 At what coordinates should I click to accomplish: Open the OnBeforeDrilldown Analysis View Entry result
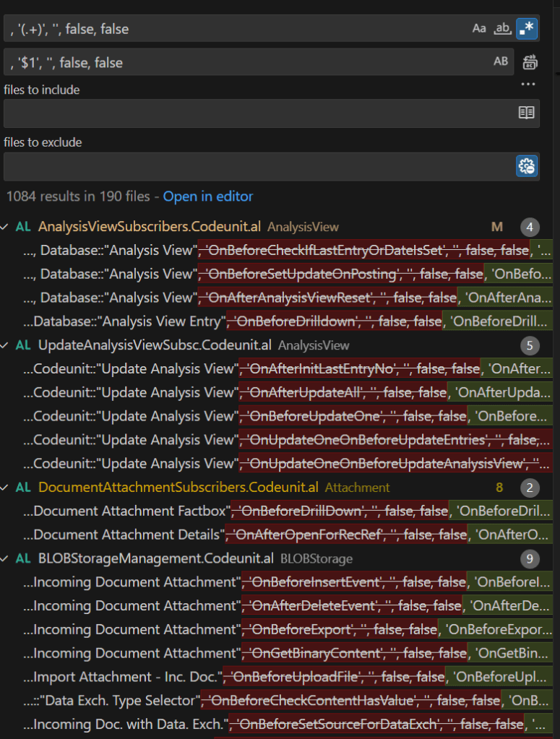289,321
